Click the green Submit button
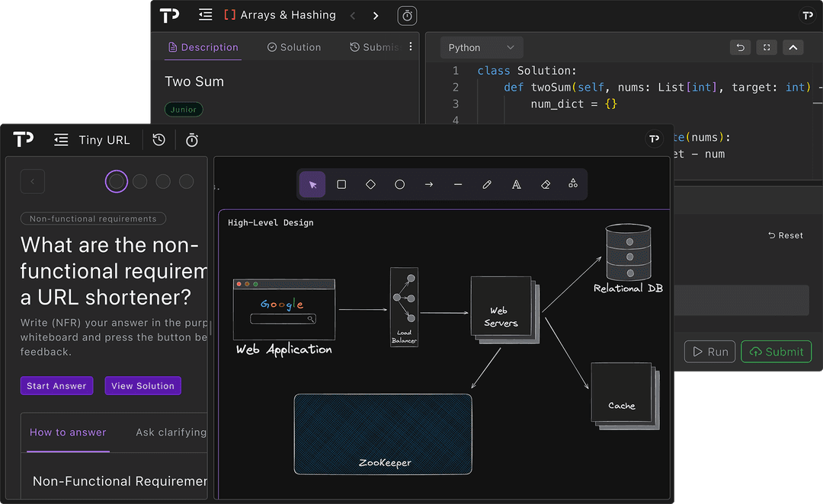Image resolution: width=823 pixels, height=504 pixels. tap(776, 351)
